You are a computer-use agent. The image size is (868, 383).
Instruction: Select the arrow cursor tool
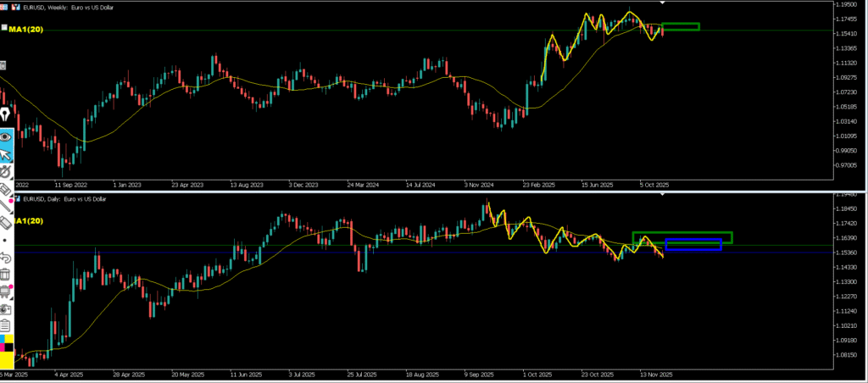[6, 154]
